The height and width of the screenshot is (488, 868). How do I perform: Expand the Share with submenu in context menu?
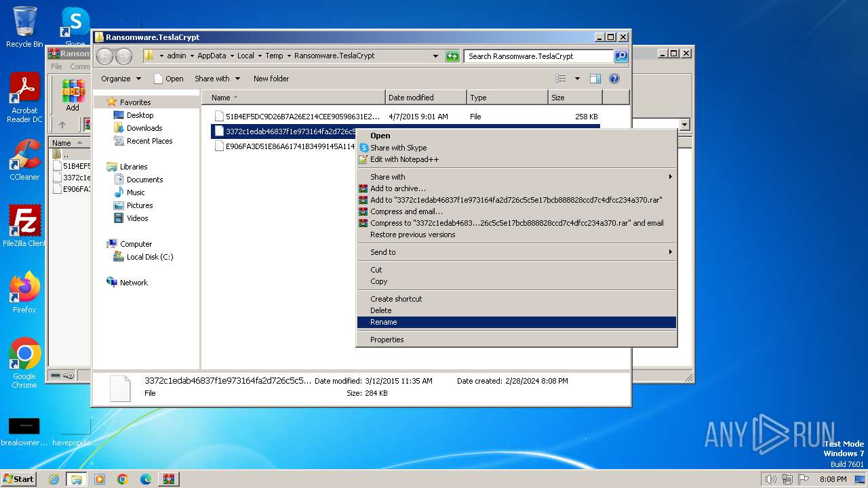[517, 177]
